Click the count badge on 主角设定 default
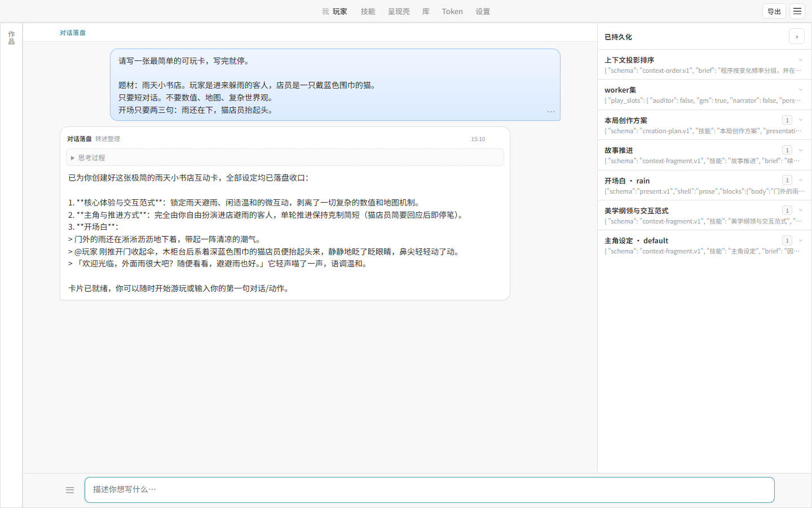The image size is (812, 508). (x=787, y=240)
